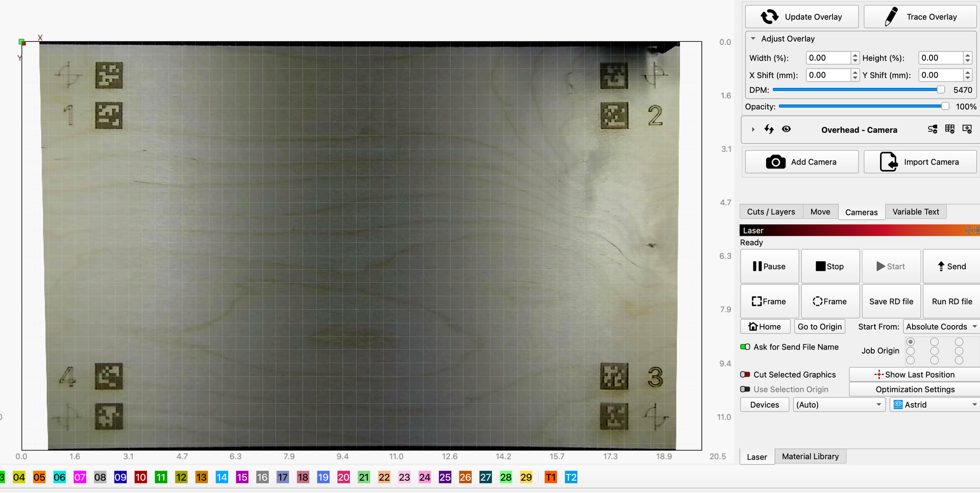The height and width of the screenshot is (493, 980).
Task: Select the top-left Job Origin radio button
Action: coord(911,341)
